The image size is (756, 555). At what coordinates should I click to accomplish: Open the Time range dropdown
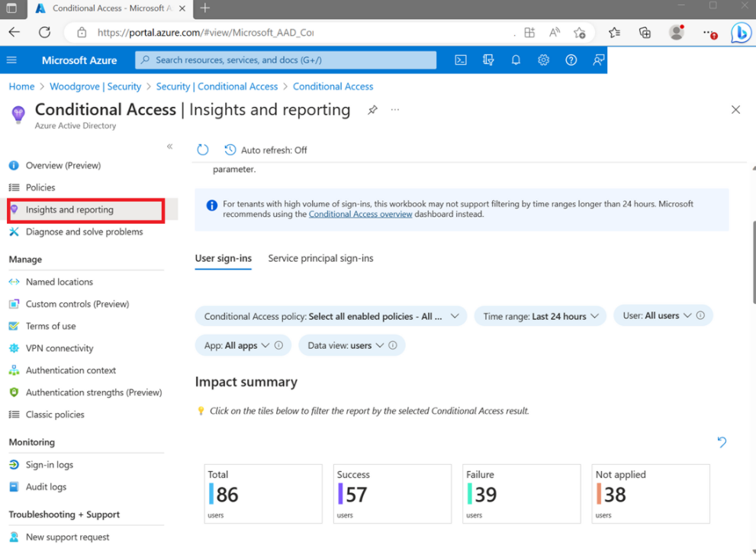tap(539, 315)
